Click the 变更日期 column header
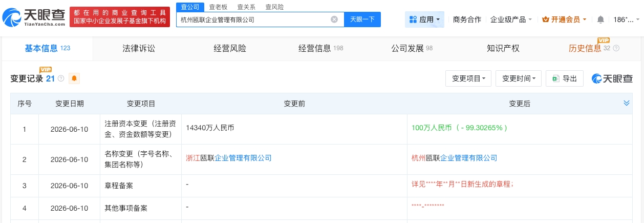This screenshot has height=223, width=644. click(70, 104)
